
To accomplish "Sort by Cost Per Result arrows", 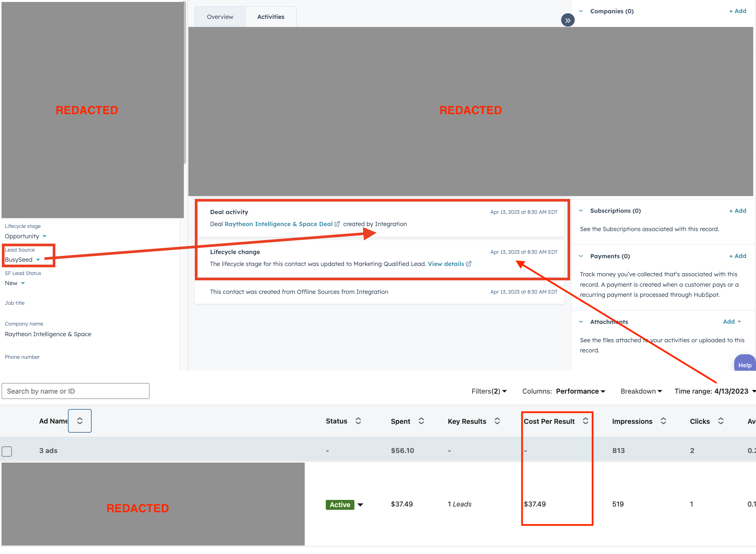I will click(x=585, y=421).
